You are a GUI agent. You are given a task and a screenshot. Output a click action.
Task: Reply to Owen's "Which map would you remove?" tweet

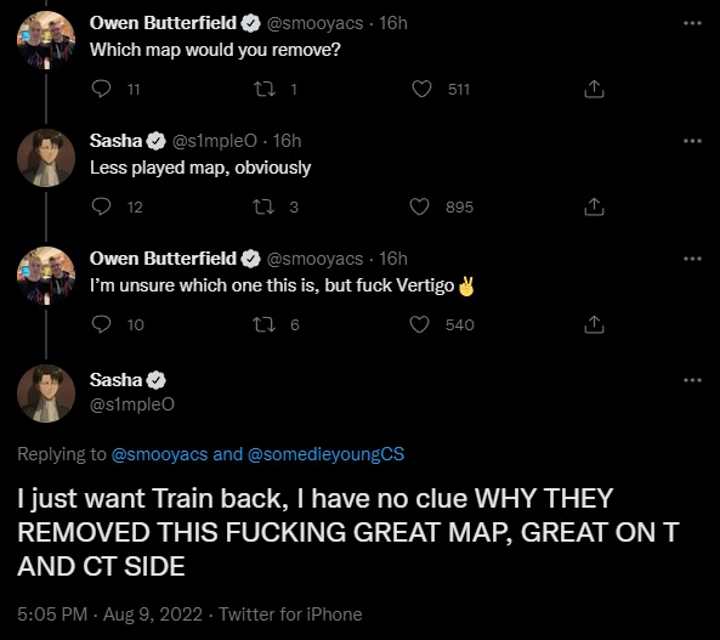pyautogui.click(x=100, y=90)
